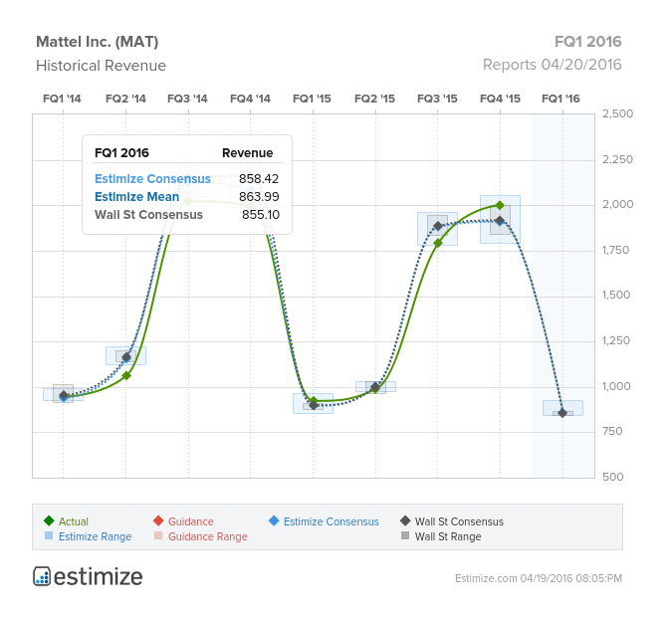This screenshot has height=617, width=672.
Task: Click the FQ2 '15 Wall St Consensus point
Action: (x=375, y=387)
